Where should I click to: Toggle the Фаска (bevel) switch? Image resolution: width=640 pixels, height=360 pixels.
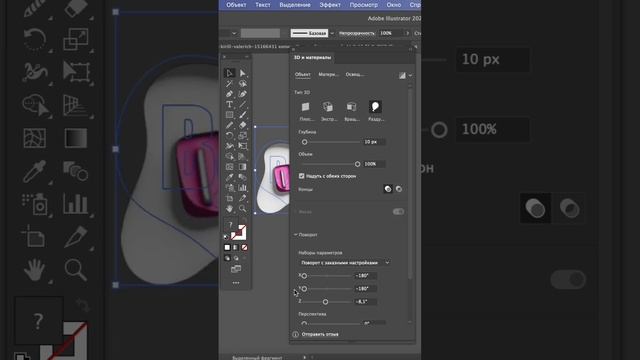pos(398,211)
